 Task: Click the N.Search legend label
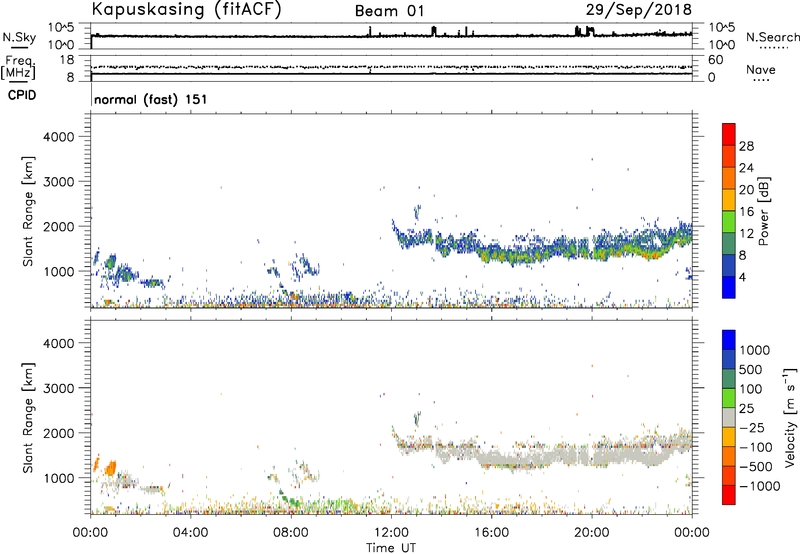click(x=772, y=37)
